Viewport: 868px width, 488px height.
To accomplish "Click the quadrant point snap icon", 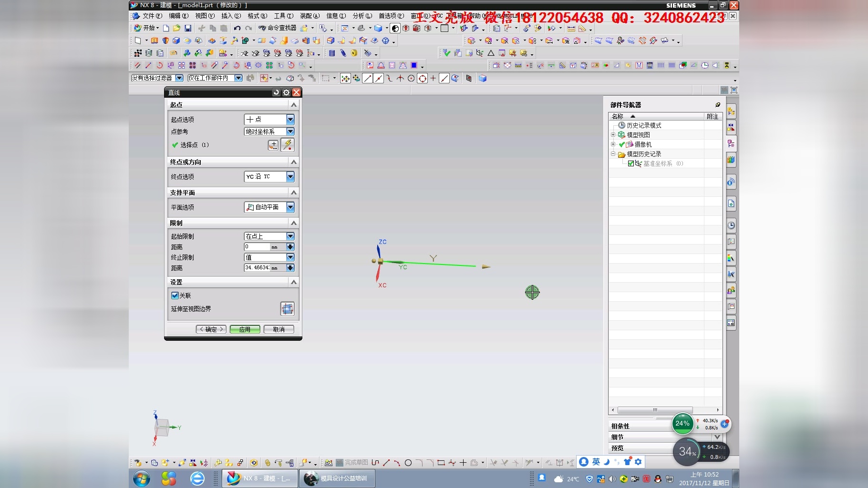I will (x=423, y=78).
